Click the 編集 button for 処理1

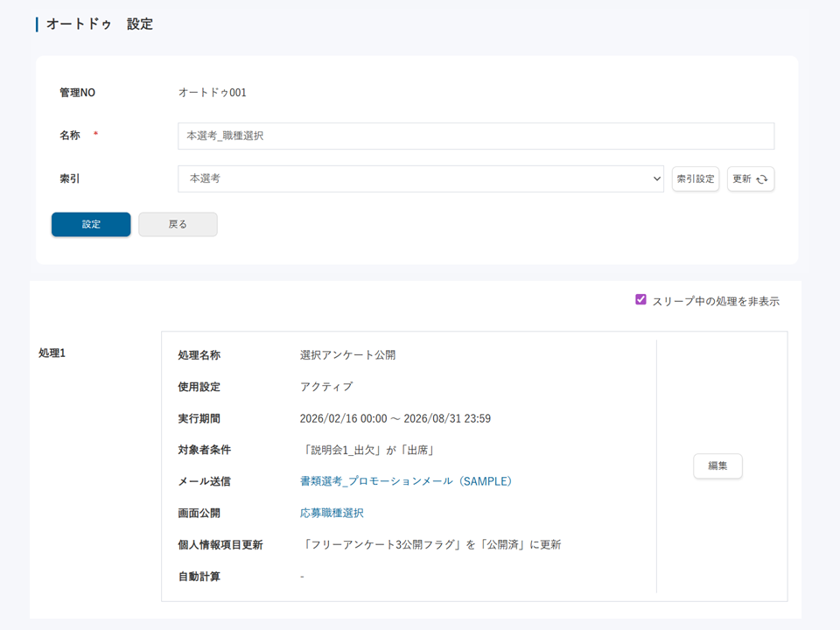[x=717, y=466]
